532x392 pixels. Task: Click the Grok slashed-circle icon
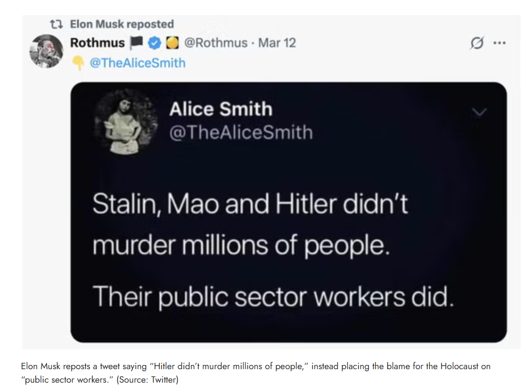point(477,43)
